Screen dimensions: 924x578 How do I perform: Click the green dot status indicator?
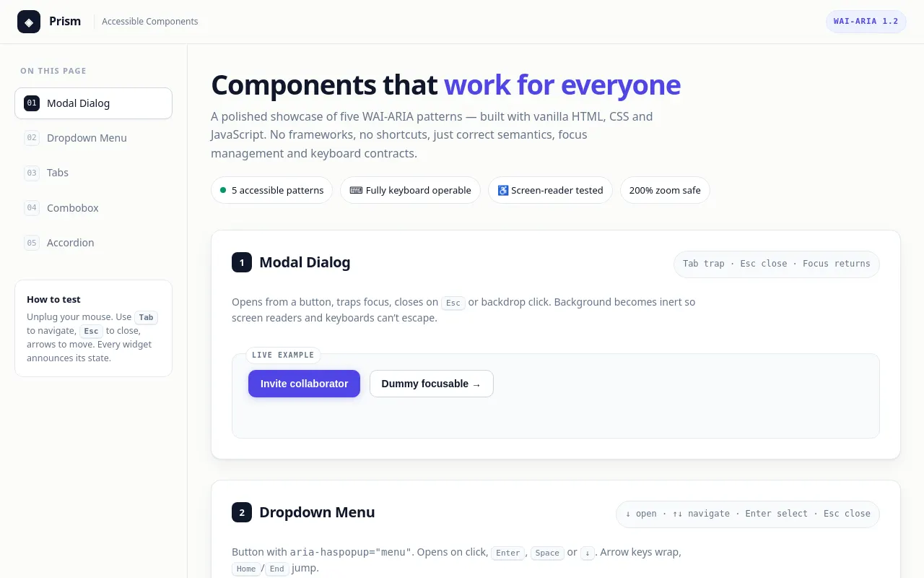tap(223, 190)
